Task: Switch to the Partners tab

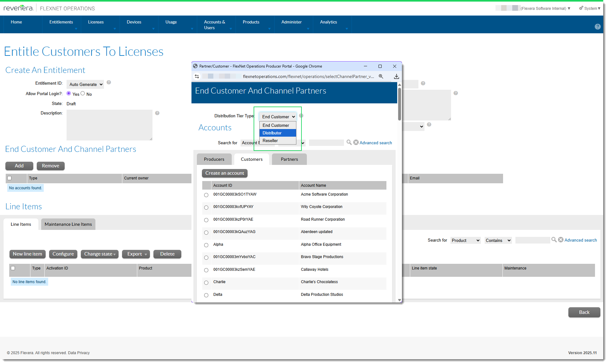Action: click(289, 159)
